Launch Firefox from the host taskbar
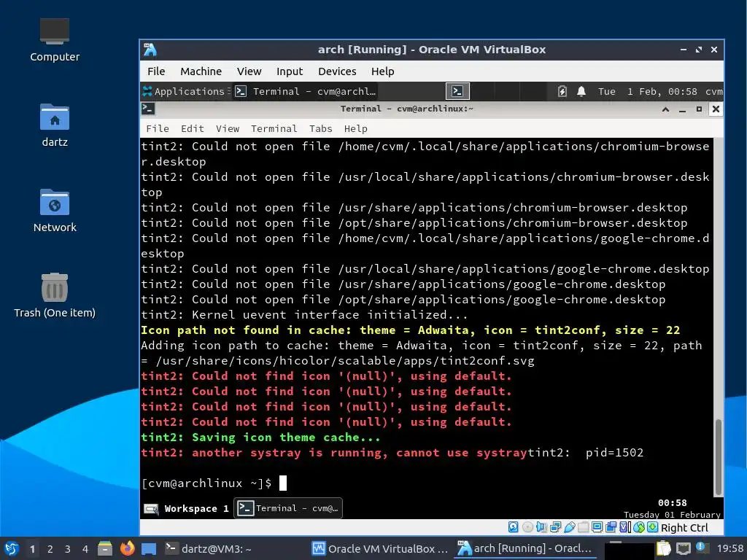This screenshot has width=747, height=560. (127, 548)
